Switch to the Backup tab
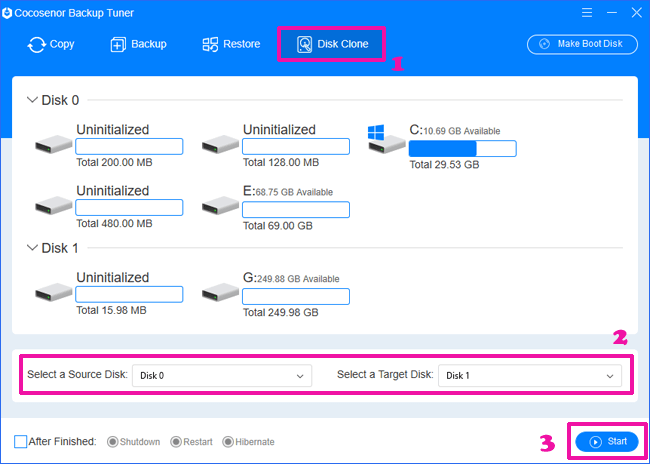This screenshot has width=650, height=464. coord(138,44)
